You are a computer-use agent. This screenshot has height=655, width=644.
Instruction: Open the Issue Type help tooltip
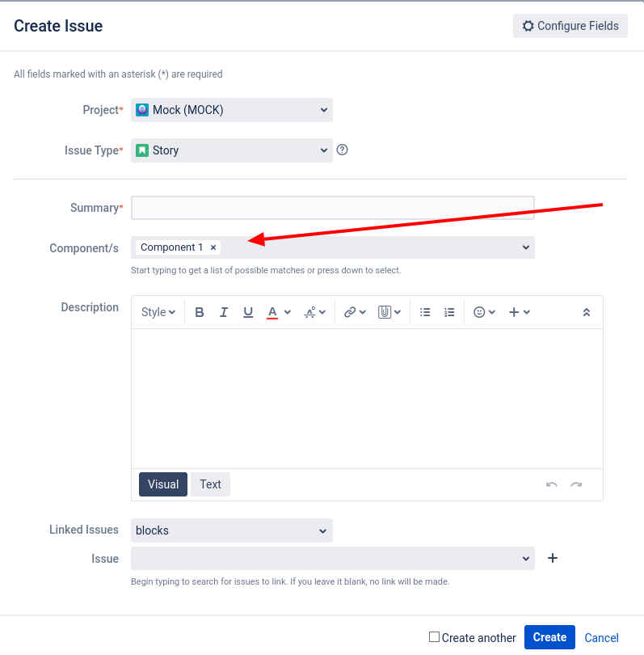(342, 150)
